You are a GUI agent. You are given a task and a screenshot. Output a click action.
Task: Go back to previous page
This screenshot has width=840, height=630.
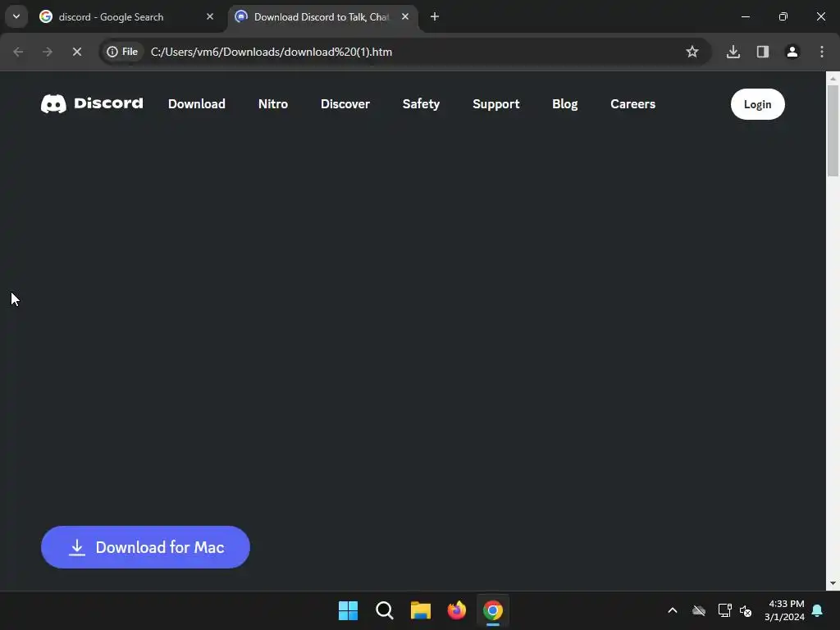pos(18,52)
